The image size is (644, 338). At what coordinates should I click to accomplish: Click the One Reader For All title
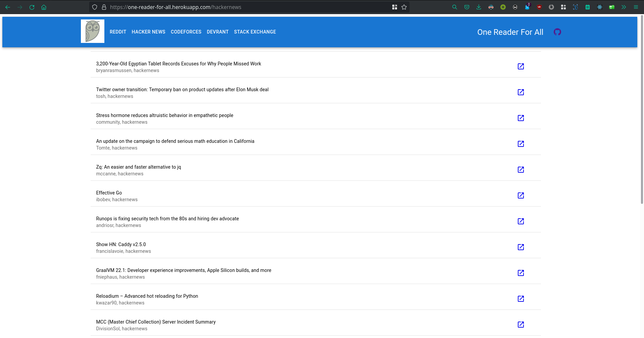point(510,32)
